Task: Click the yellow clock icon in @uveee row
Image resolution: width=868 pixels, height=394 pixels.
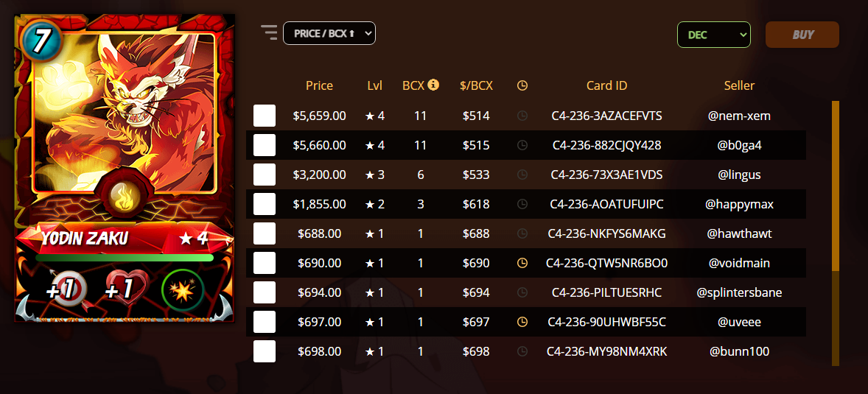Action: click(x=522, y=322)
